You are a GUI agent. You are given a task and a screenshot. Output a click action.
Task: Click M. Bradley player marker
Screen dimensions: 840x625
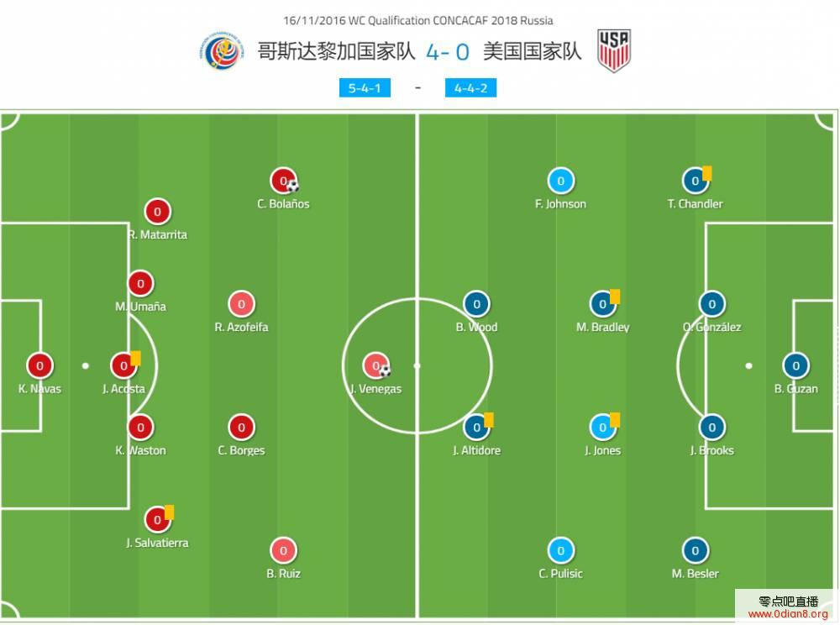click(x=602, y=303)
